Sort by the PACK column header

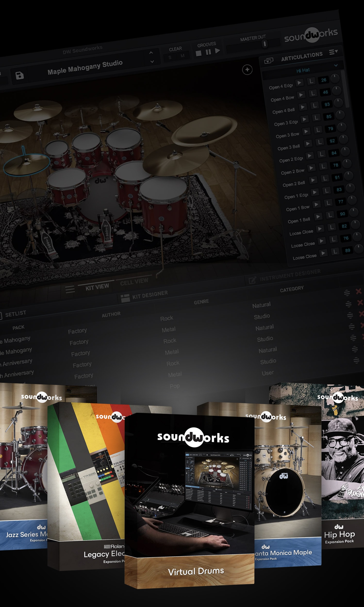click(18, 328)
